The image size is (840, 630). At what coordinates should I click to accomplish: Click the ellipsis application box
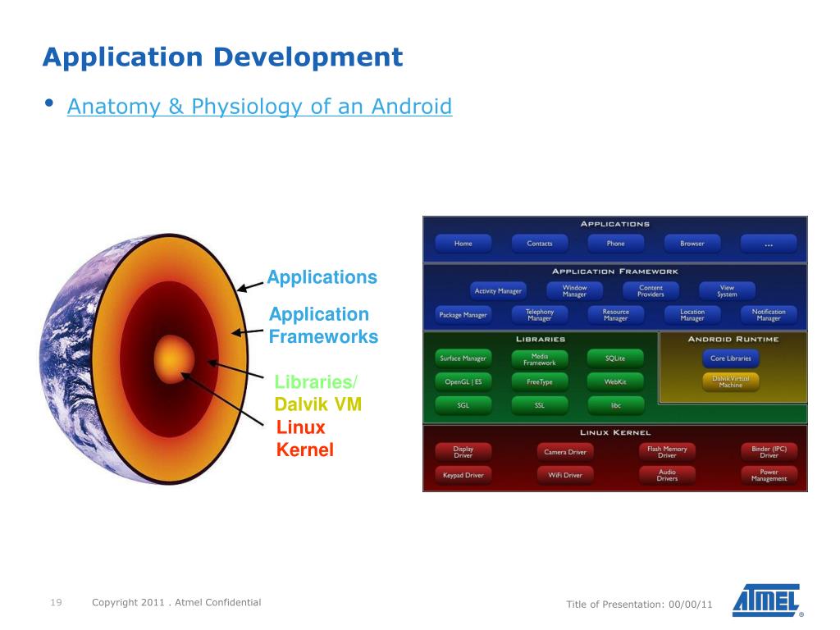click(769, 244)
